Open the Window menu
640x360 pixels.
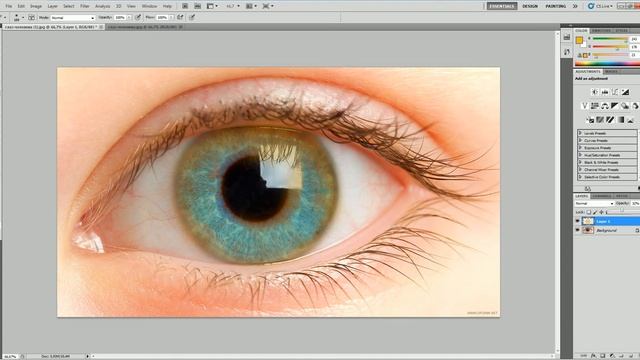point(149,6)
